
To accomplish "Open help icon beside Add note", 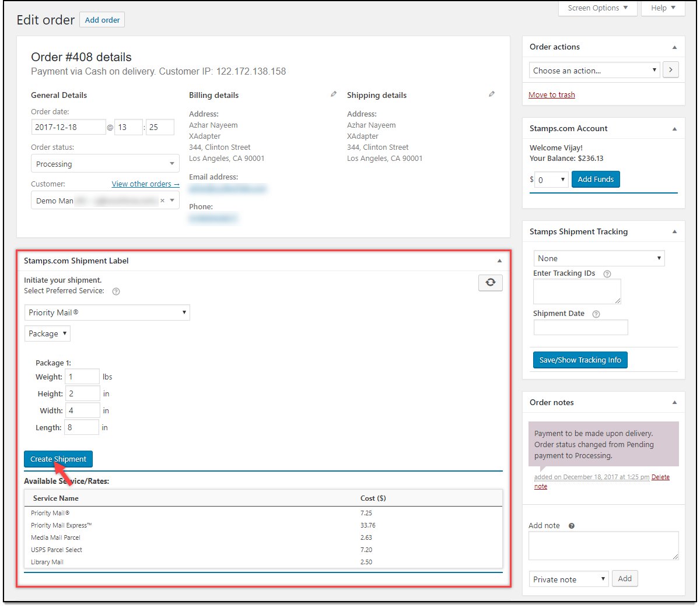I will [x=572, y=526].
